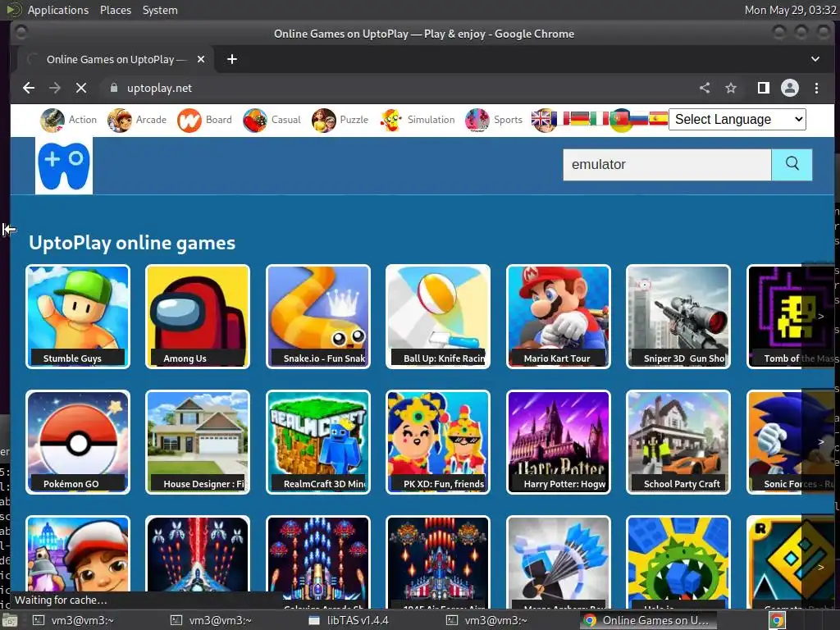Toggle Chrome side panel icon

pyautogui.click(x=763, y=88)
